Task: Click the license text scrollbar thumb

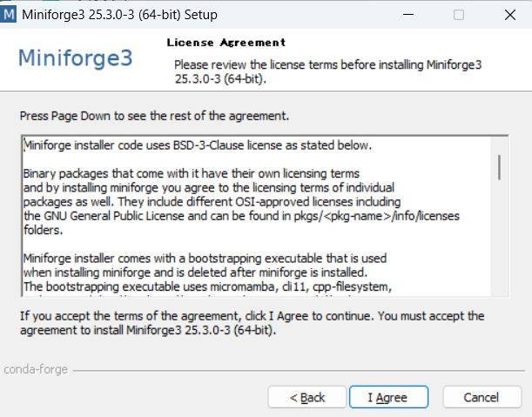Action: (x=499, y=167)
